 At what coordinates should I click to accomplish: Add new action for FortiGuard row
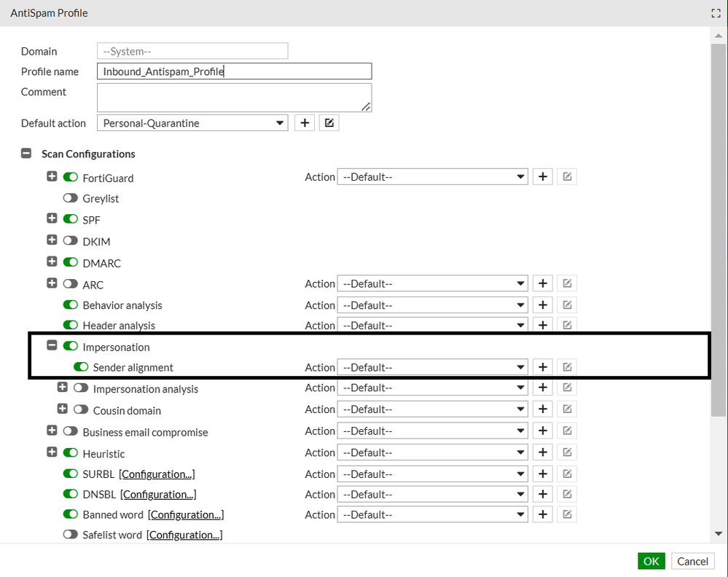point(543,177)
